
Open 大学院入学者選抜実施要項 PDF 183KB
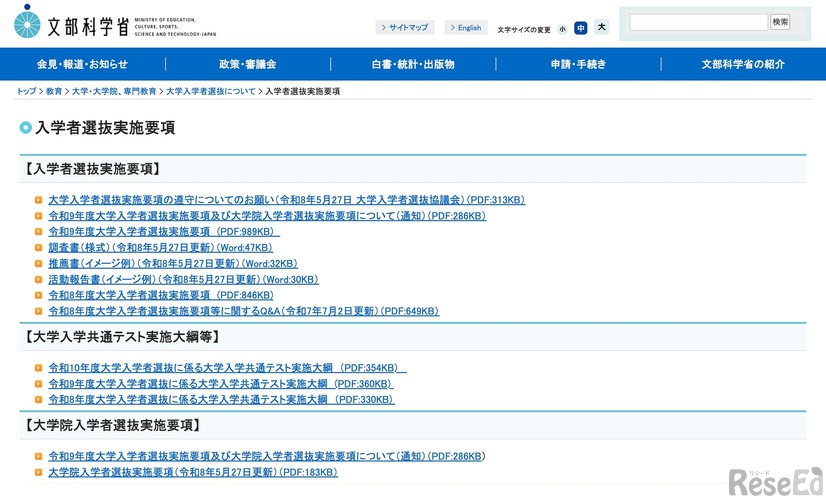[193, 472]
